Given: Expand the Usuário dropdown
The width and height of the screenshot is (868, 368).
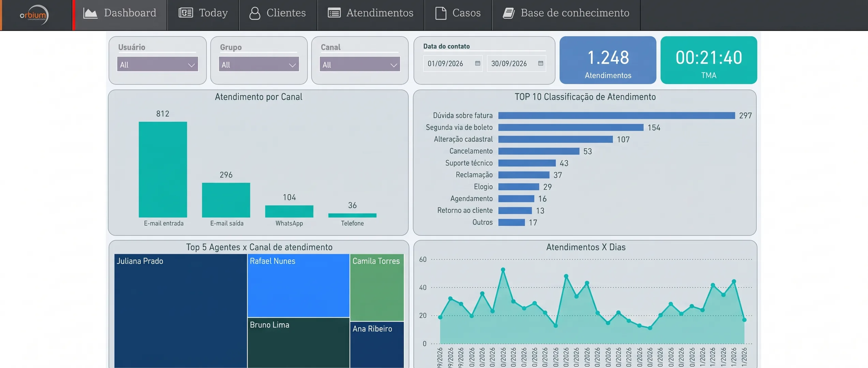Looking at the screenshot, I should tap(158, 64).
